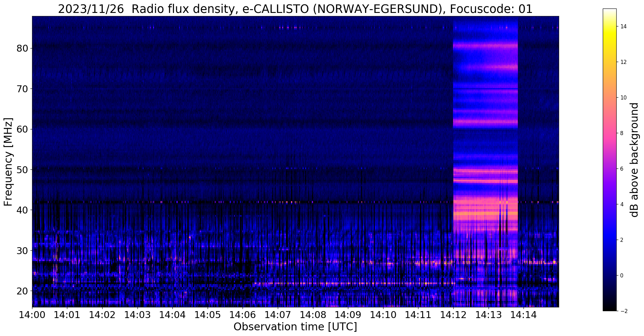This screenshot has height=336, width=644.
Task: Click the 30 MHz frequency tick label
Action: coord(22,251)
